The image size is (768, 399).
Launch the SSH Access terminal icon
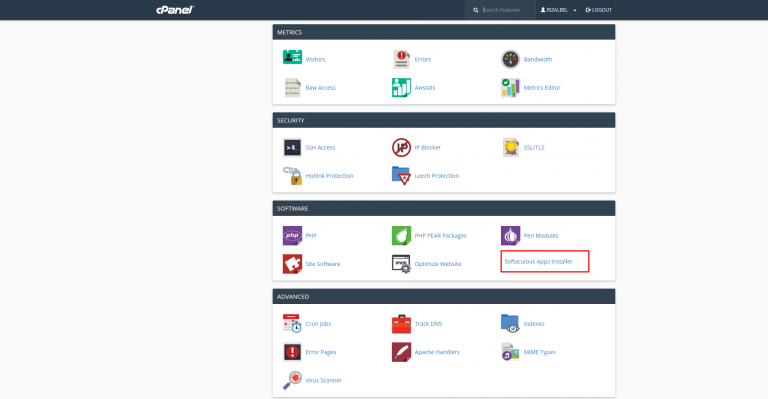292,147
